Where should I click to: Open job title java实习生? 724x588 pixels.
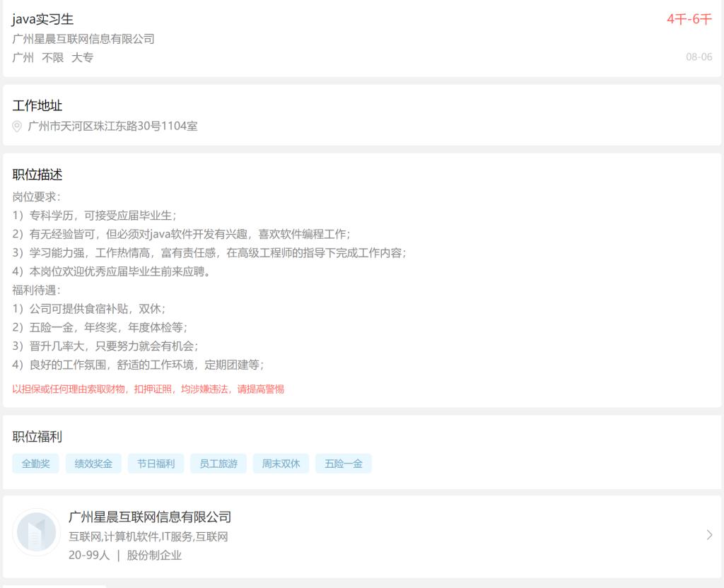tap(42, 19)
